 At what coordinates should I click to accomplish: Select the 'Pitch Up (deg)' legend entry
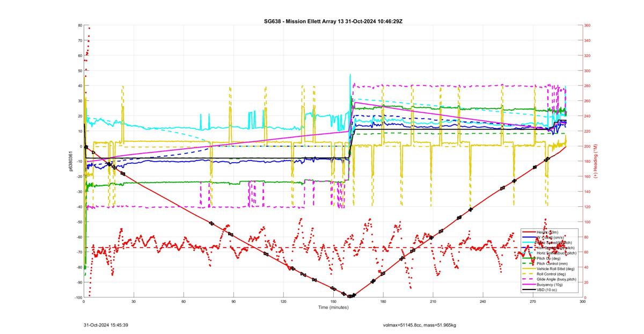[548, 258]
